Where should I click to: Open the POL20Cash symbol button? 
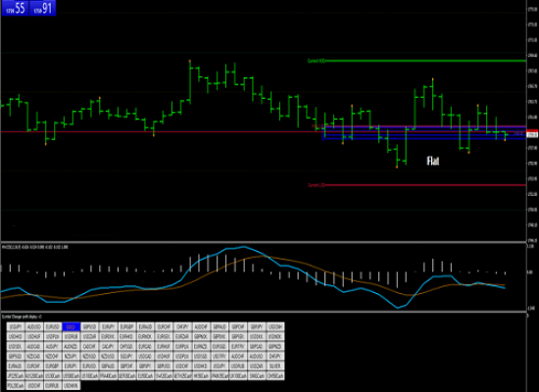point(16,385)
